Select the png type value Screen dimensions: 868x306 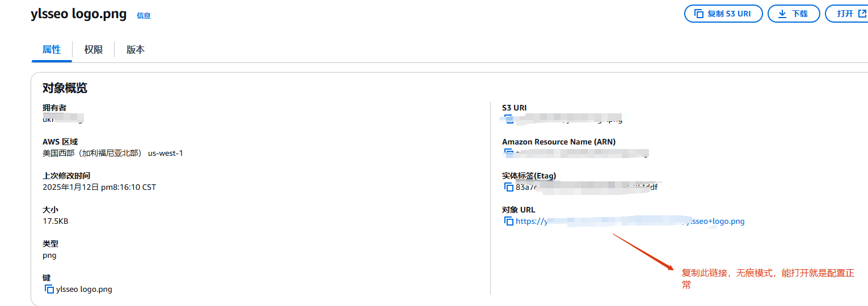coord(49,255)
